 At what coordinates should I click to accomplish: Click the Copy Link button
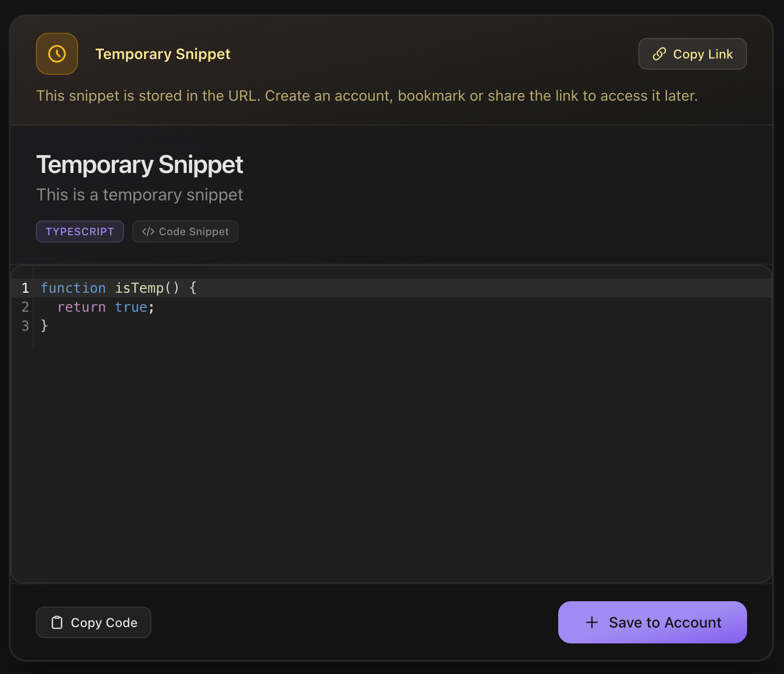tap(692, 54)
